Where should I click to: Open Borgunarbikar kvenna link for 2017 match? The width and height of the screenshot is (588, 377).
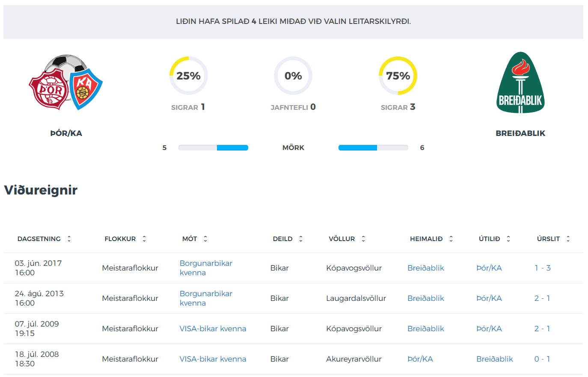click(x=206, y=268)
